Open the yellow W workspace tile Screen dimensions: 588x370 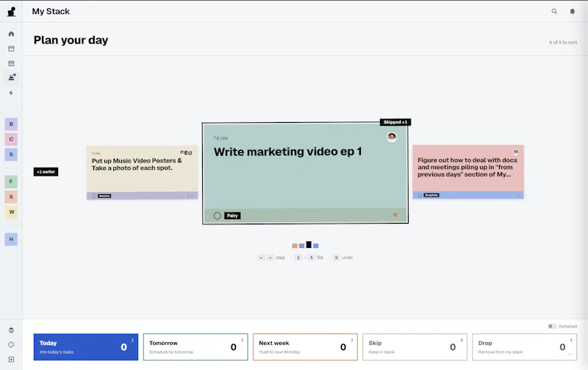(x=11, y=212)
